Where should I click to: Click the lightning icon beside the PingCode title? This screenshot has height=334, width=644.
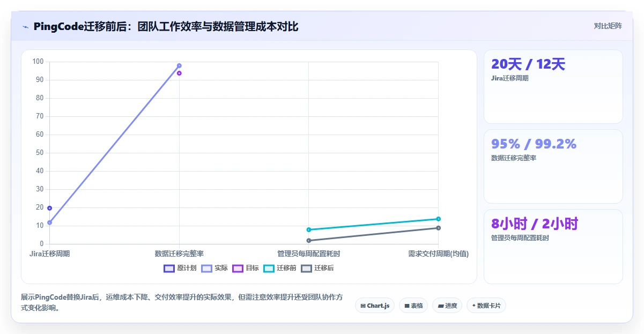[25, 27]
